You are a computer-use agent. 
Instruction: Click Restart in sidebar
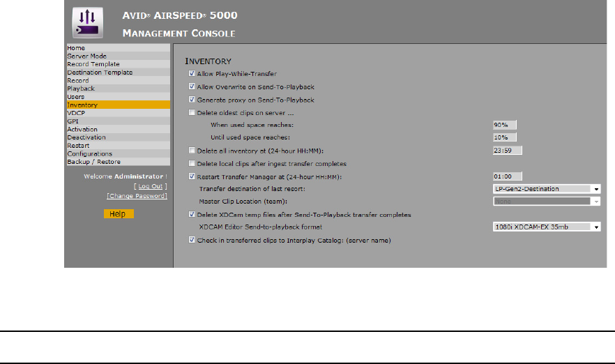click(x=119, y=146)
